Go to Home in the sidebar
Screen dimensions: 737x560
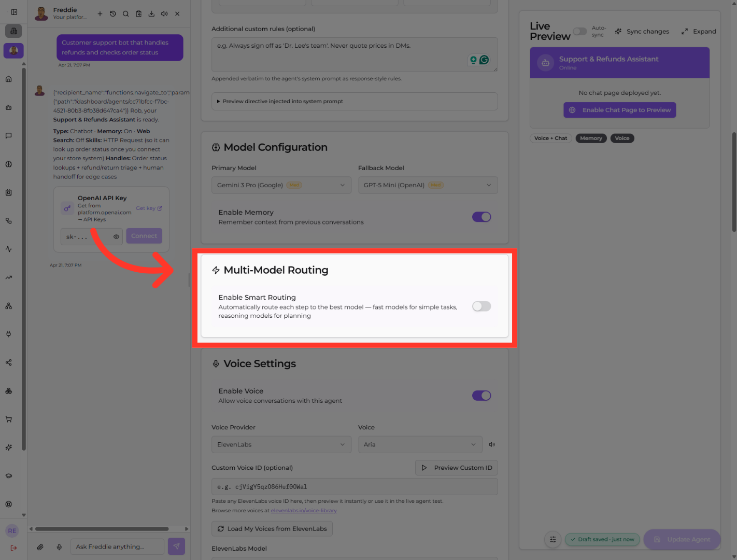click(x=9, y=79)
